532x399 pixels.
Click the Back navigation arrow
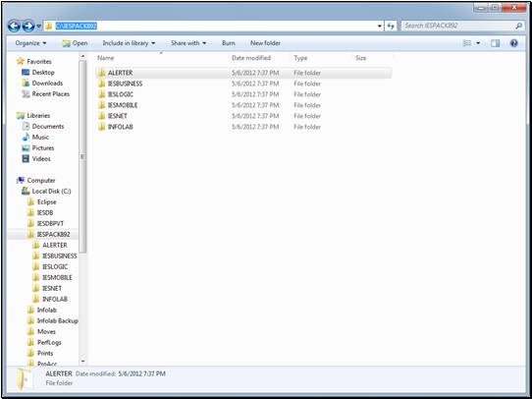click(x=14, y=26)
